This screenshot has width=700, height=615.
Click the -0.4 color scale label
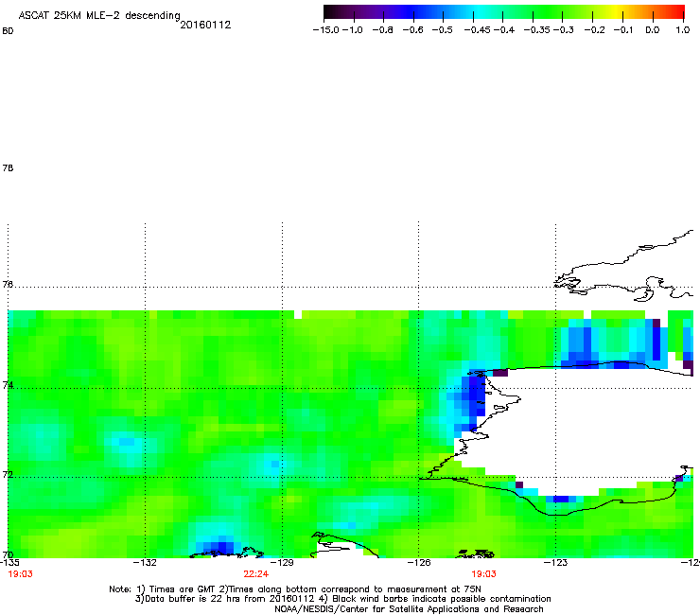503,30
